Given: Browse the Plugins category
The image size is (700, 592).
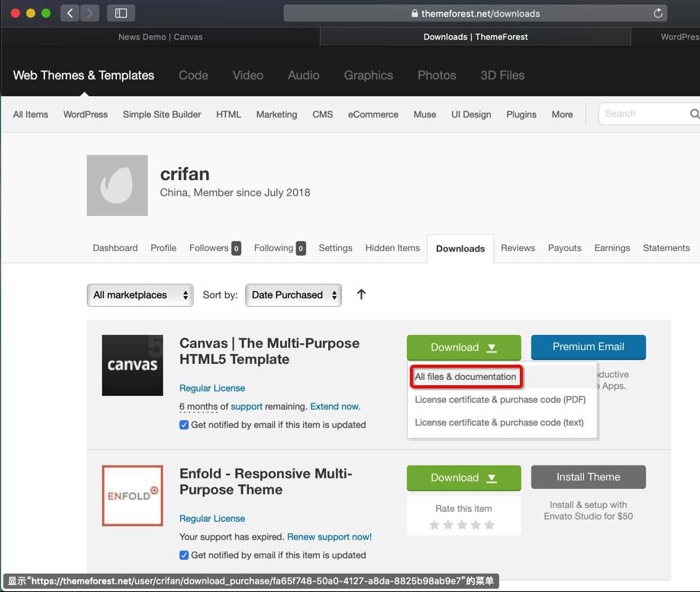Looking at the screenshot, I should [x=521, y=114].
